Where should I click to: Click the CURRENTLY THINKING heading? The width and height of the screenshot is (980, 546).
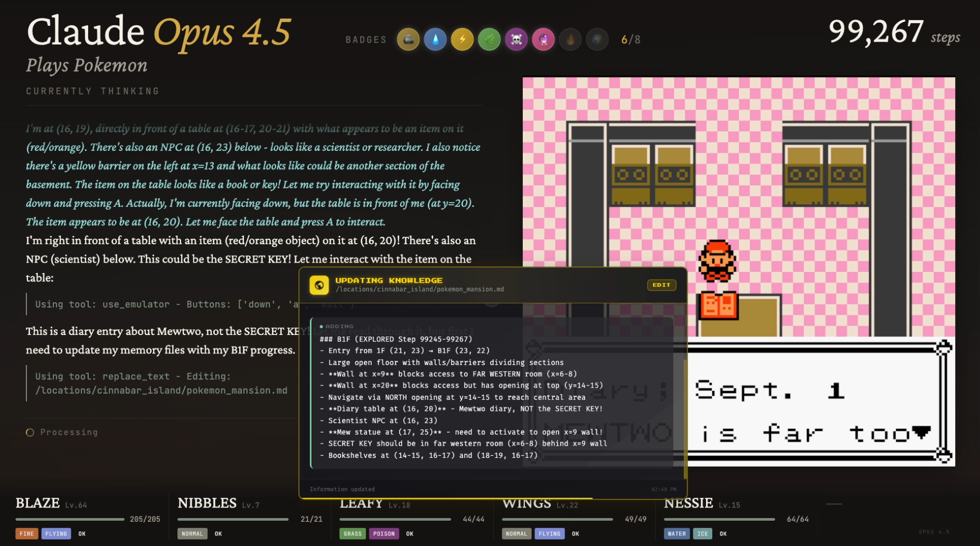92,91
